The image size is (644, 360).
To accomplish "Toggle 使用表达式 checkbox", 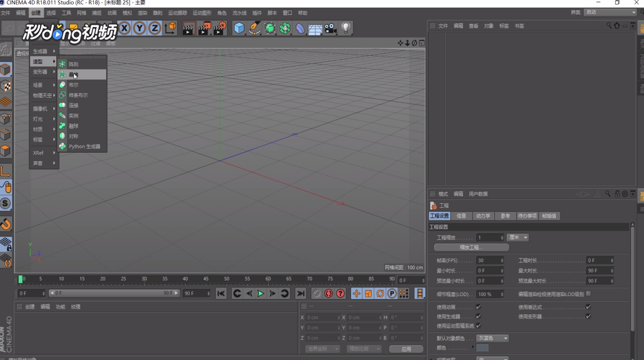I will tap(588, 307).
